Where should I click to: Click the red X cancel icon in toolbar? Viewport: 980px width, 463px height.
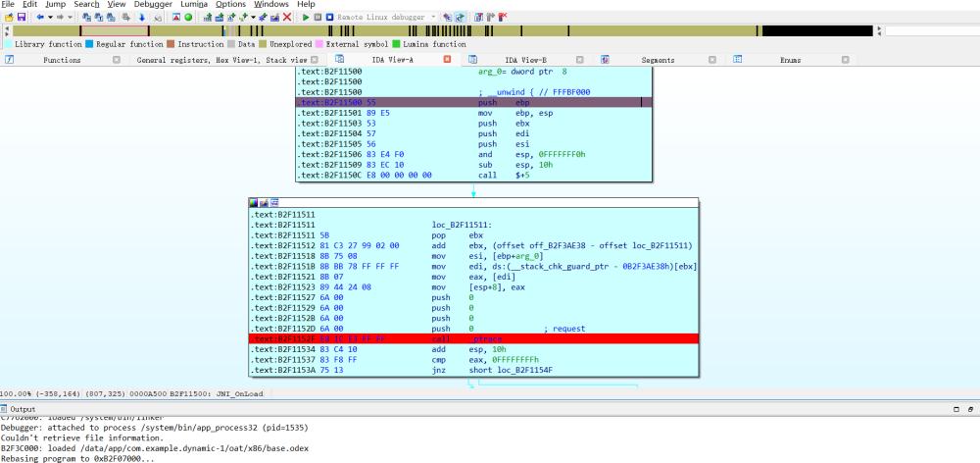point(287,18)
